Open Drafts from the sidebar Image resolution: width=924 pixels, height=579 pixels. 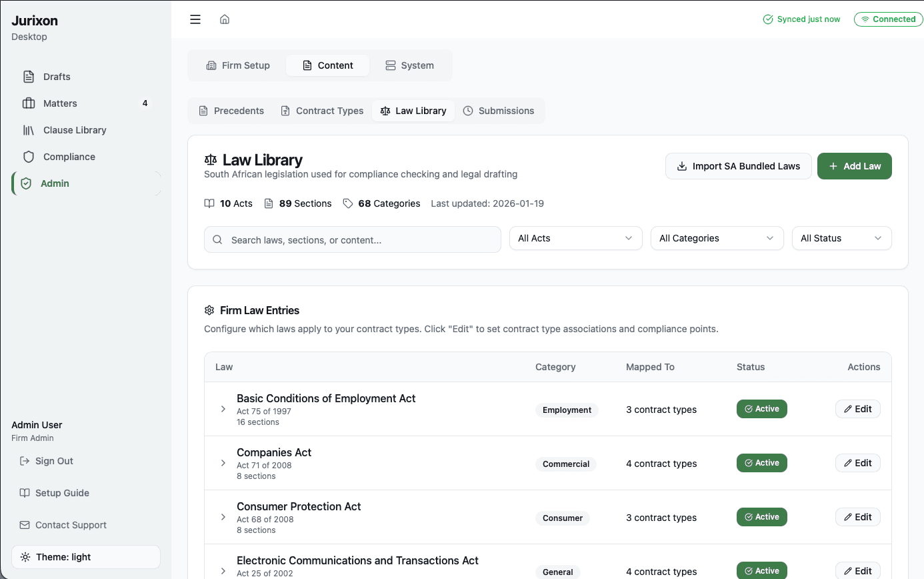pyautogui.click(x=56, y=77)
